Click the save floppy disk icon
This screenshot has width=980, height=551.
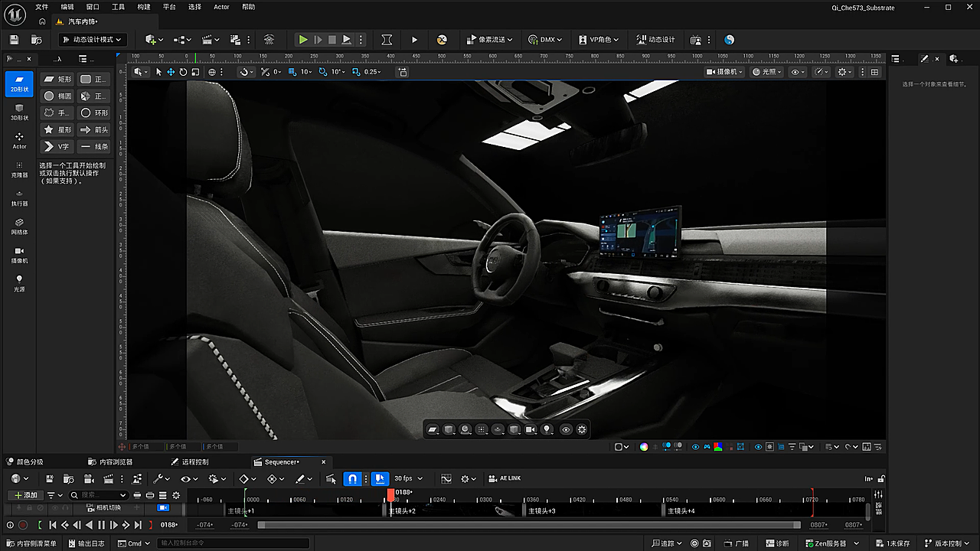[14, 40]
